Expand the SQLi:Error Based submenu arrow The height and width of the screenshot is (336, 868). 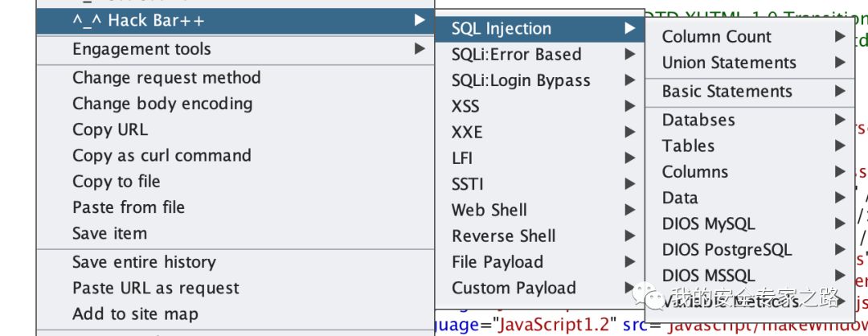629,54
